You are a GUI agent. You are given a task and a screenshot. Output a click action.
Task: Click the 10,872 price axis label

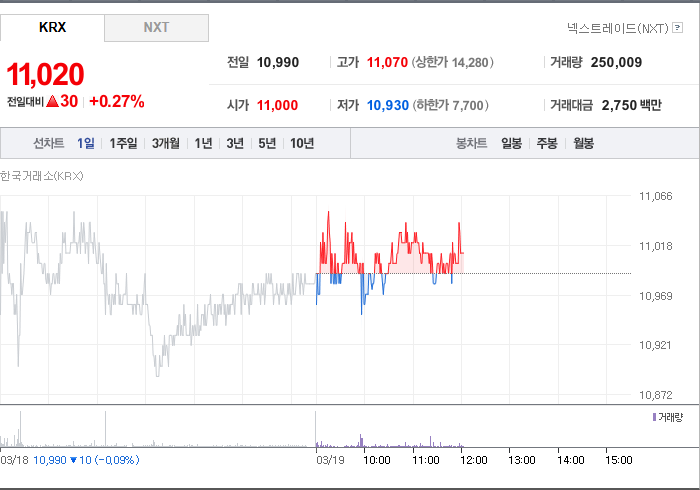(655, 395)
